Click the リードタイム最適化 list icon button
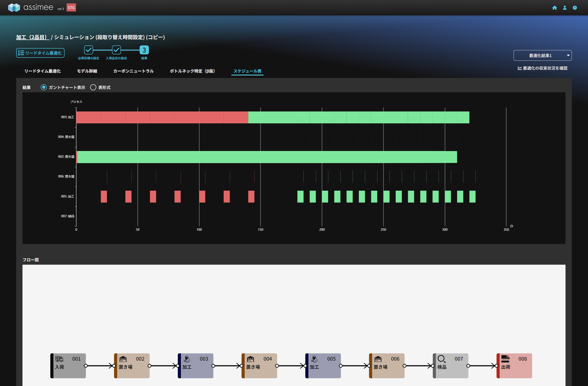This screenshot has width=588, height=386. point(40,53)
